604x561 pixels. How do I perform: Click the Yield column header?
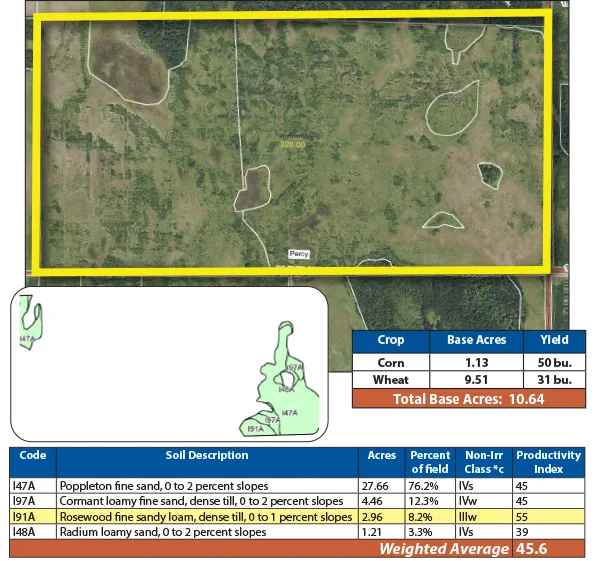tap(554, 340)
